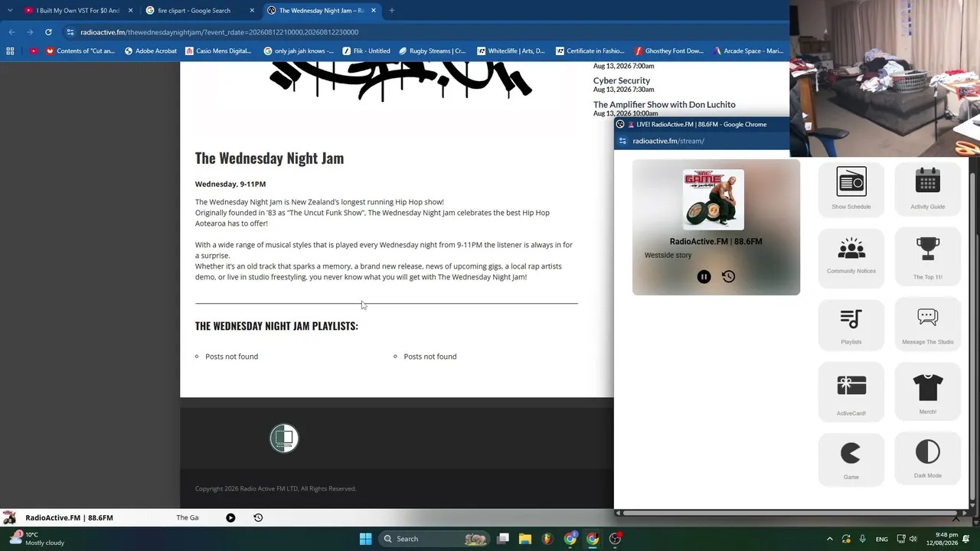The height and width of the screenshot is (551, 980).
Task: Close the 'I Built My Own VST' tab
Action: [x=130, y=11]
